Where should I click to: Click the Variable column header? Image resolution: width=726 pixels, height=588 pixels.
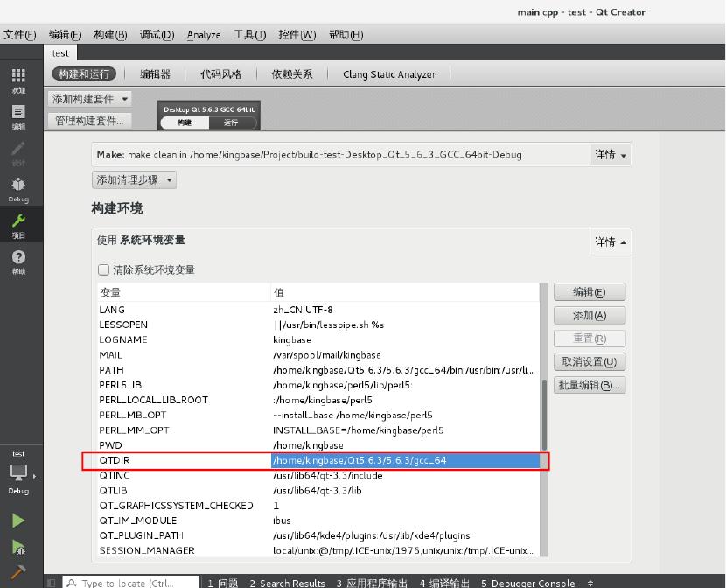pyautogui.click(x=184, y=292)
